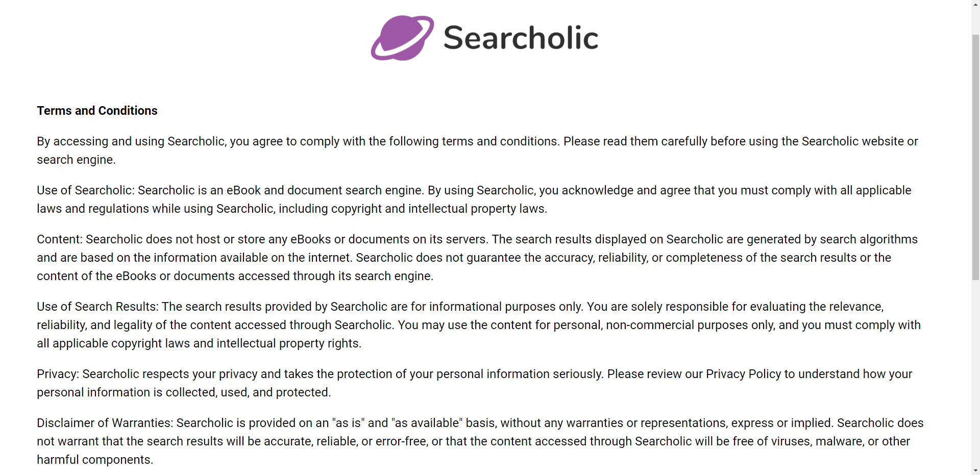The image size is (980, 475).
Task: Click the words 'search engine.' ending the intro paragraph
Action: click(76, 160)
